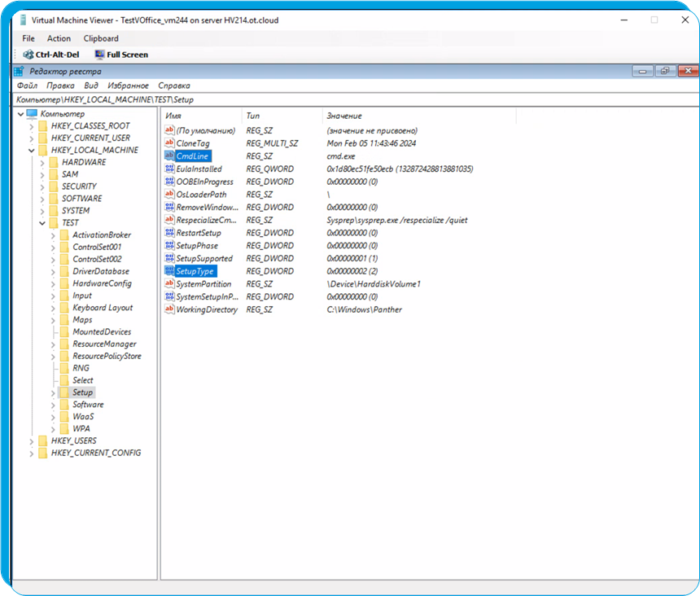Open the Правка menu
The width and height of the screenshot is (700, 596).
(60, 85)
